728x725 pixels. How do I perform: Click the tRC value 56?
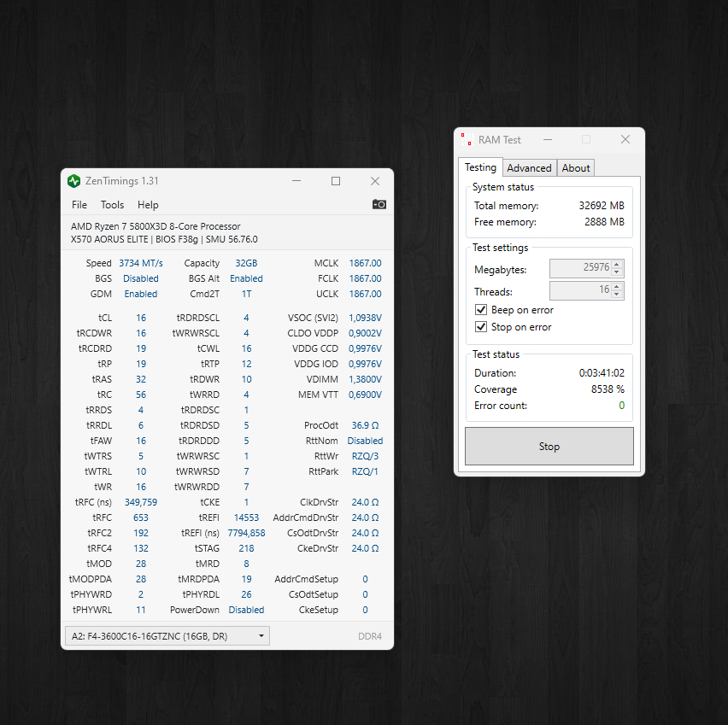click(141, 395)
